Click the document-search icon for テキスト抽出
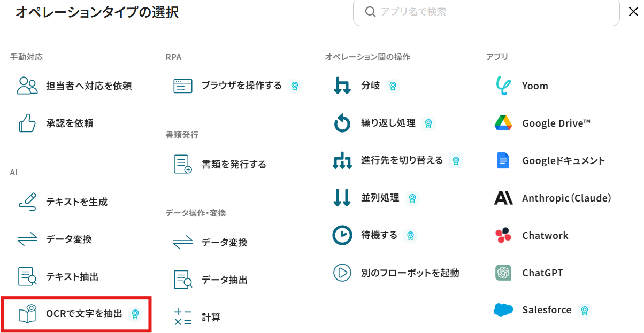The height and width of the screenshot is (333, 644). pyautogui.click(x=27, y=276)
